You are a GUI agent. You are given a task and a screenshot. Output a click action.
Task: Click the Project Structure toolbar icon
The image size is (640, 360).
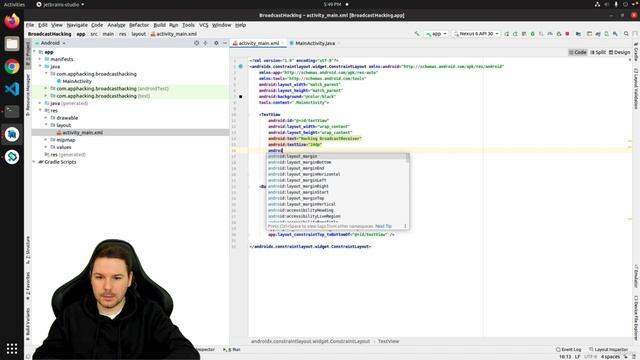578,34
